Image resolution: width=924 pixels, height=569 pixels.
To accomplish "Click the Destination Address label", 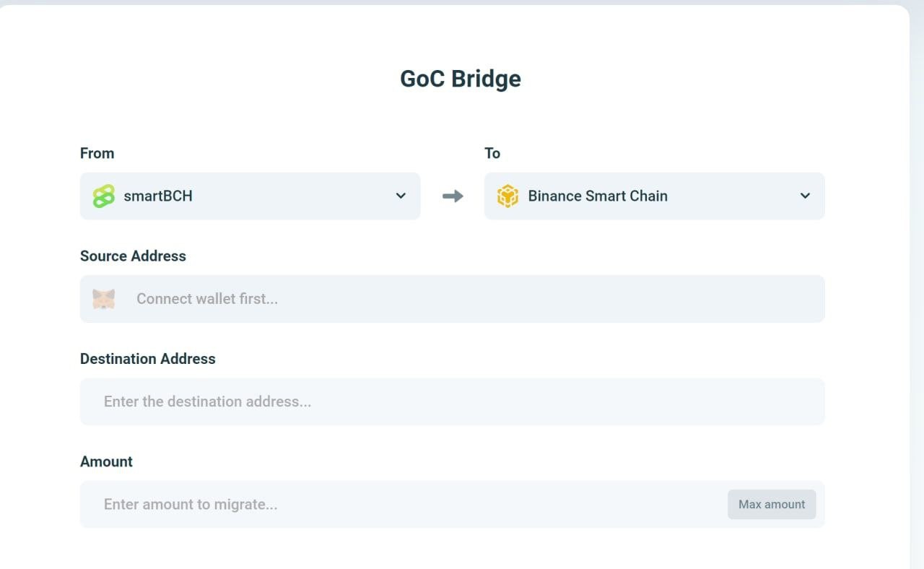I will click(x=148, y=359).
